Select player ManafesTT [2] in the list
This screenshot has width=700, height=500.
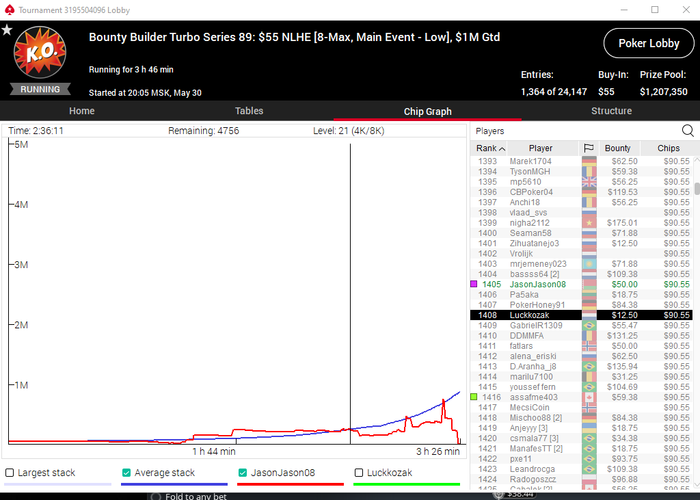581,449
